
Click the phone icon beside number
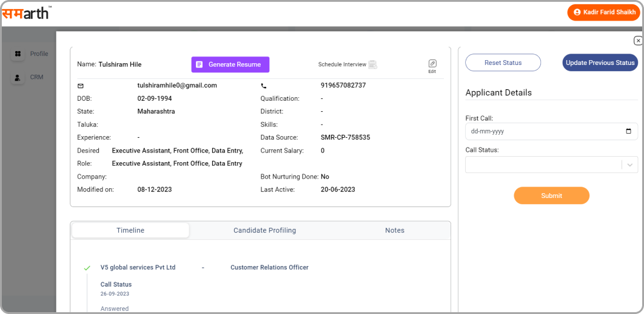(x=264, y=86)
